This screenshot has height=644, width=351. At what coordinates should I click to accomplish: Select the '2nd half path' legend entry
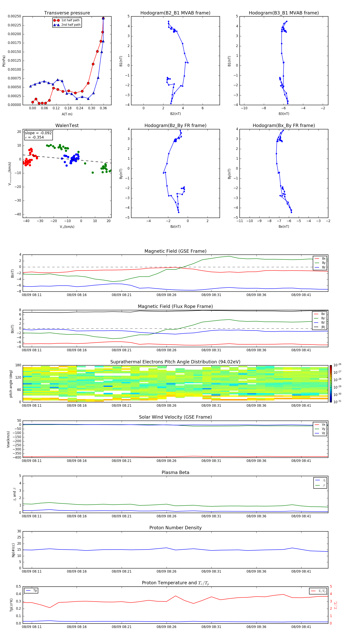pyautogui.click(x=67, y=25)
